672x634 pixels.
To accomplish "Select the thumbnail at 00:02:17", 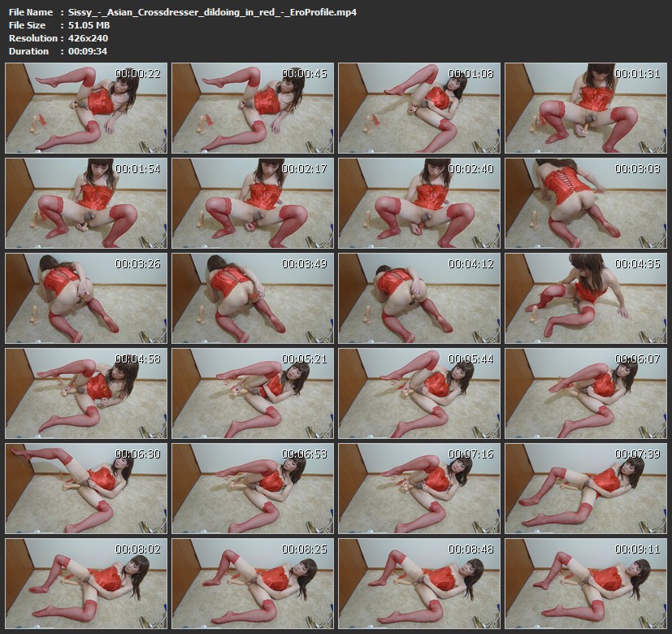I will point(253,202).
